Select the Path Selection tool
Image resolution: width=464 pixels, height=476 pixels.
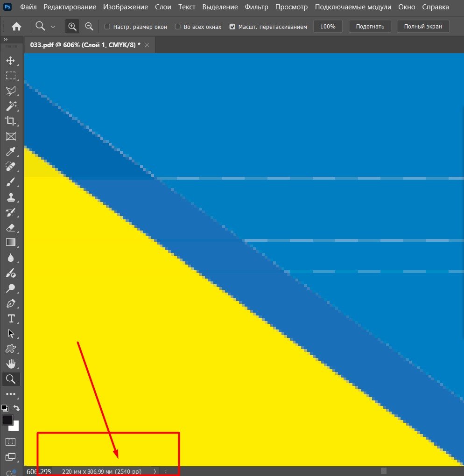11,334
